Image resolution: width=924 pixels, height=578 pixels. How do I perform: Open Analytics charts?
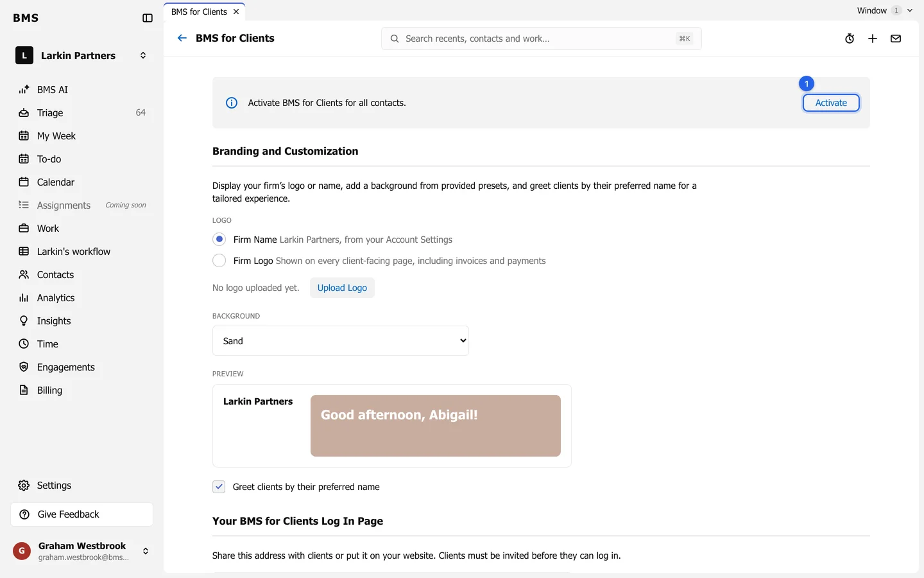point(82,298)
